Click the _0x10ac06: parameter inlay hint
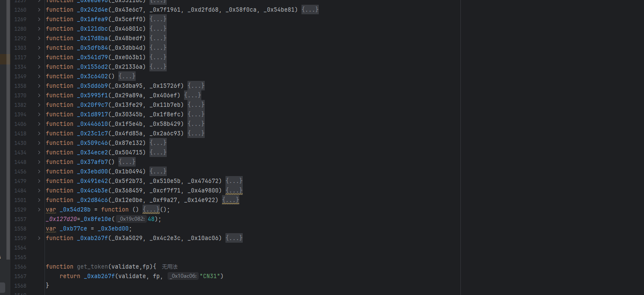Viewport: 644px width, 295px height. tap(183, 276)
